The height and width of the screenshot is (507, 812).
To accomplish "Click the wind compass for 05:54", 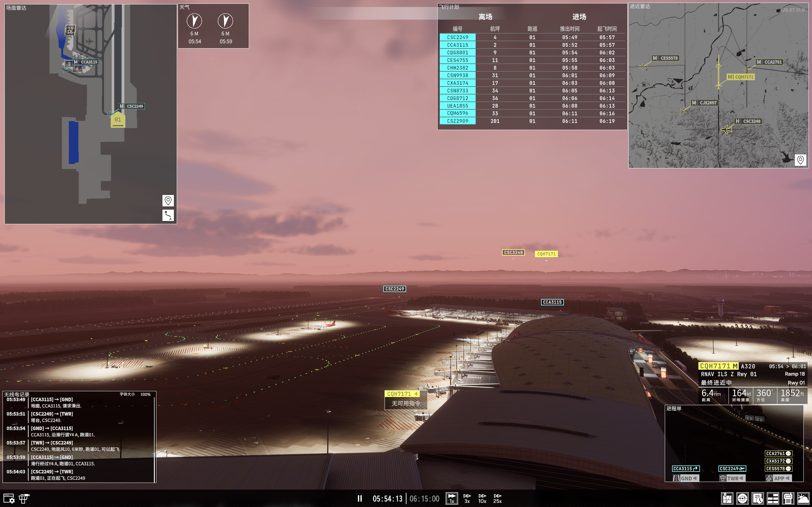I will (194, 21).
